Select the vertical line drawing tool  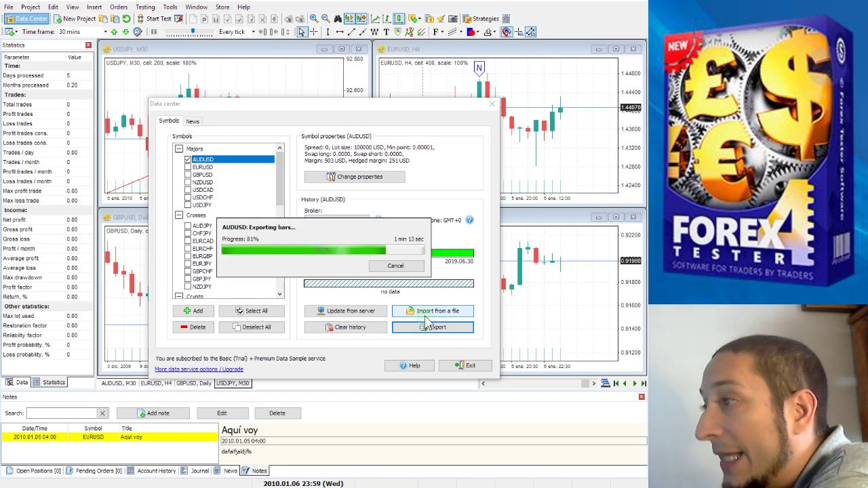328,32
